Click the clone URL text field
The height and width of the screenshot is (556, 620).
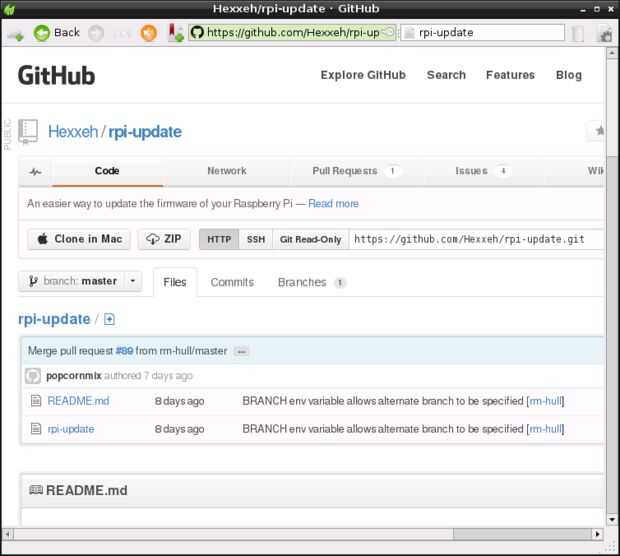click(x=476, y=239)
